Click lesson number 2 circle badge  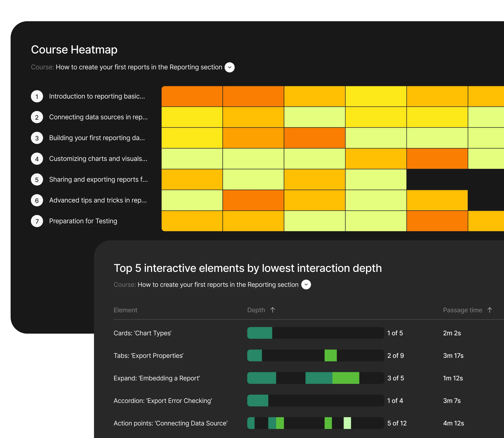point(37,117)
